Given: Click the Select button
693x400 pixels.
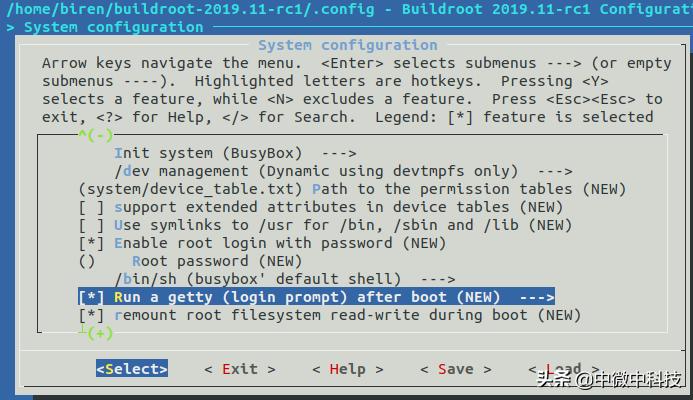Looking at the screenshot, I should click(x=132, y=369).
